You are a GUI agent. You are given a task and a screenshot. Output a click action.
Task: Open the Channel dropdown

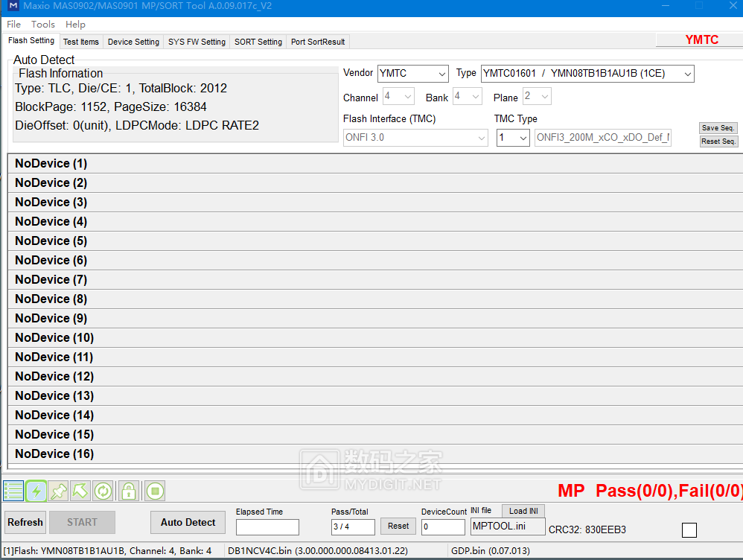(x=398, y=96)
